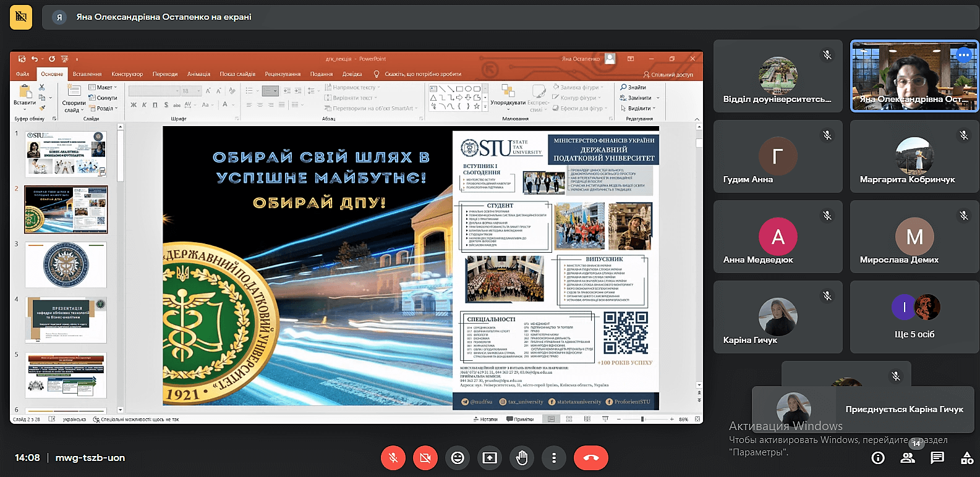Open the Файл tab
This screenshot has height=477, width=980.
(x=22, y=74)
